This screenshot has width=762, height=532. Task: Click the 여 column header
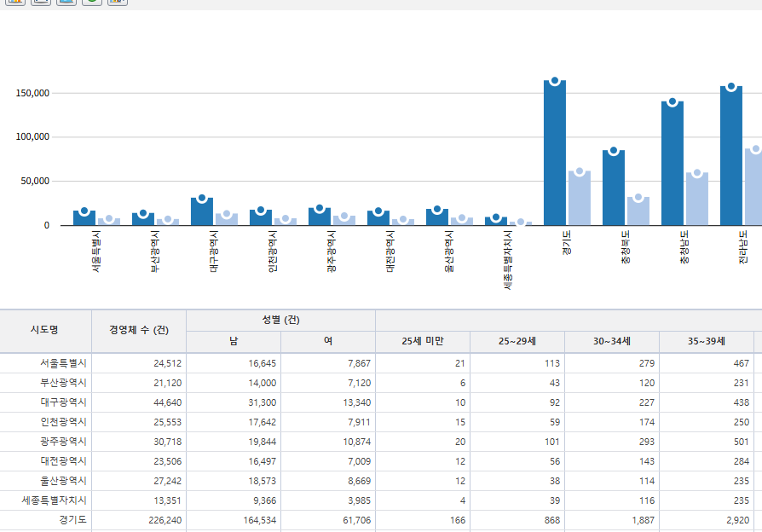pyautogui.click(x=328, y=341)
